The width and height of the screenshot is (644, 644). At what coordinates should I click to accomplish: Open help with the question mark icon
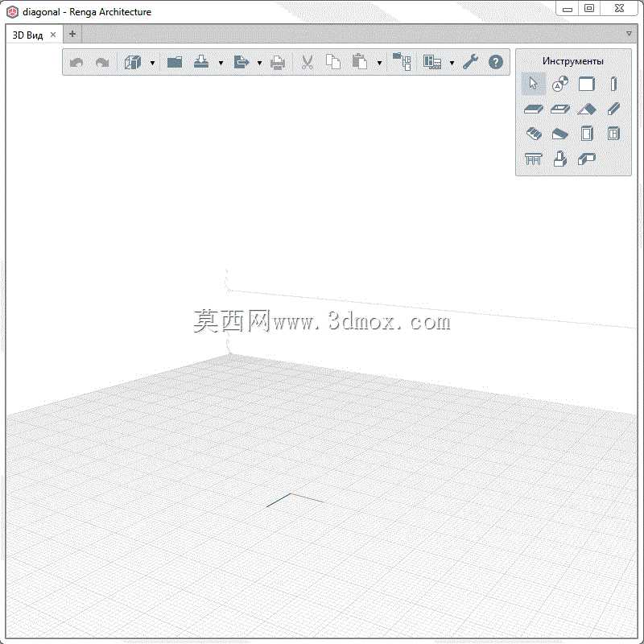[496, 62]
